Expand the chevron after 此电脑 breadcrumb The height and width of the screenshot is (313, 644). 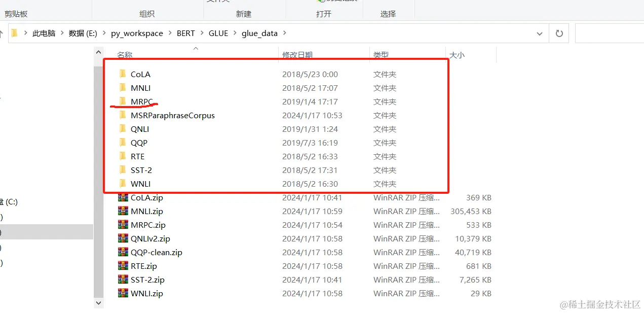pos(62,33)
